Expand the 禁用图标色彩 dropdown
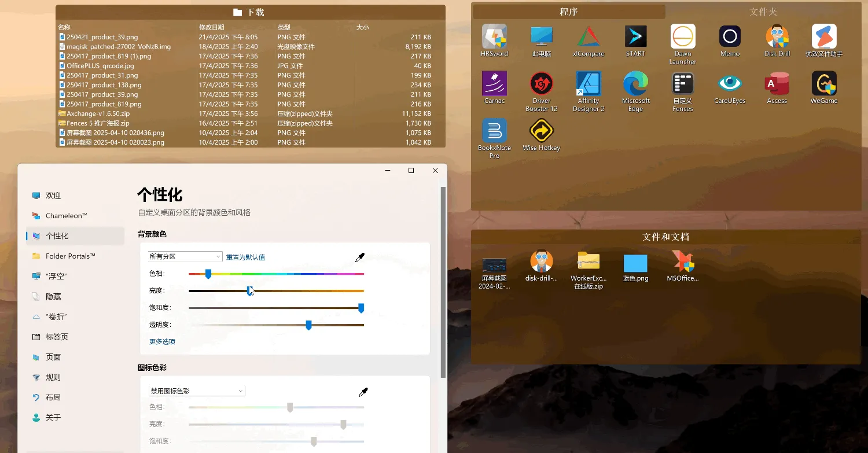Screen dimensions: 868x453 click(x=197, y=391)
